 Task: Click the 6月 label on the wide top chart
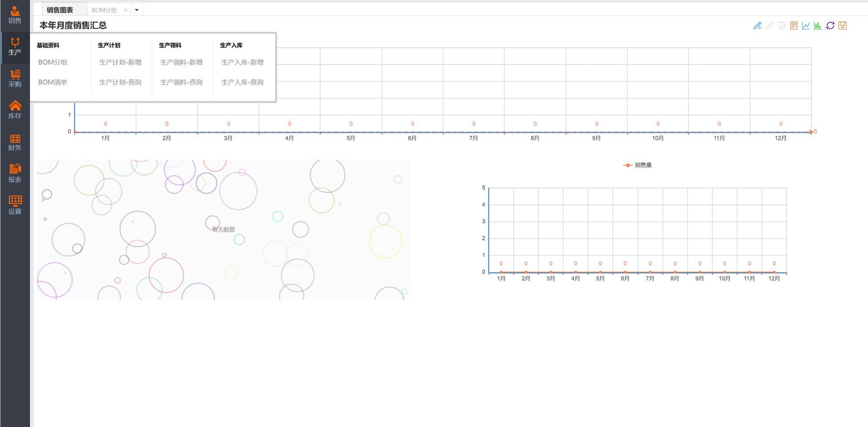[412, 138]
